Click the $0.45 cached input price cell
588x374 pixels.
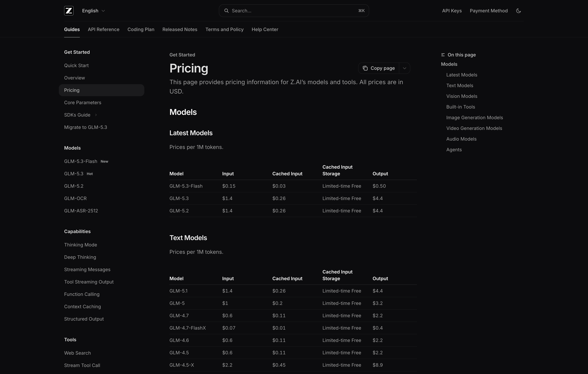[x=279, y=365]
